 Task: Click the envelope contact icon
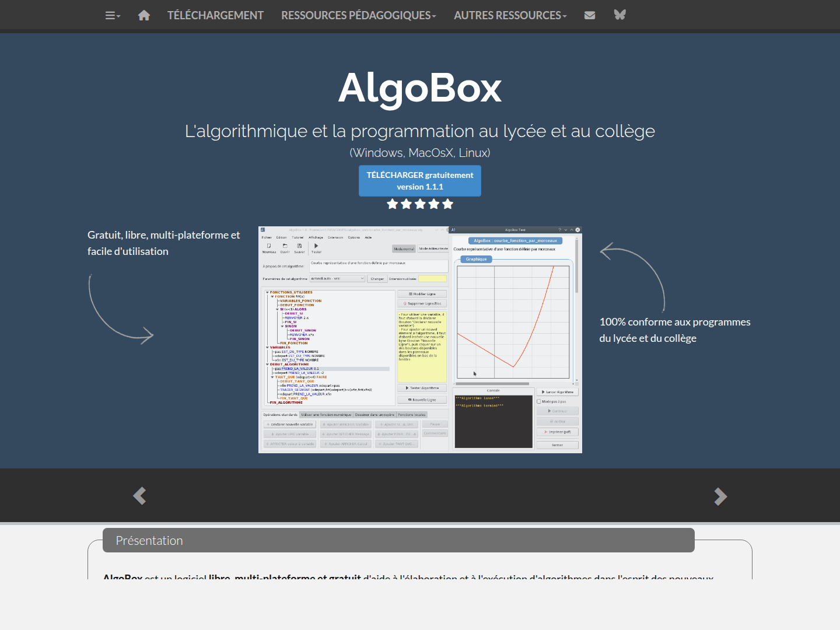590,16
